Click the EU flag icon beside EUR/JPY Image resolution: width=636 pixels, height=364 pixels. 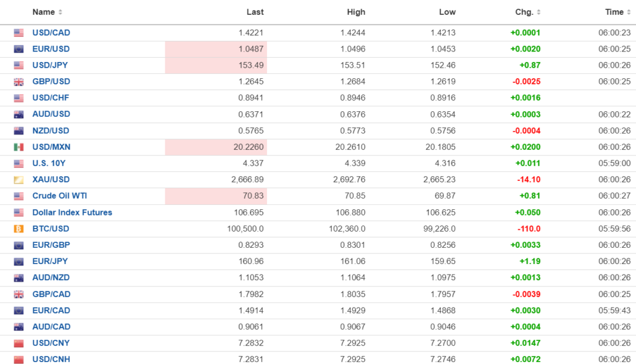19,262
